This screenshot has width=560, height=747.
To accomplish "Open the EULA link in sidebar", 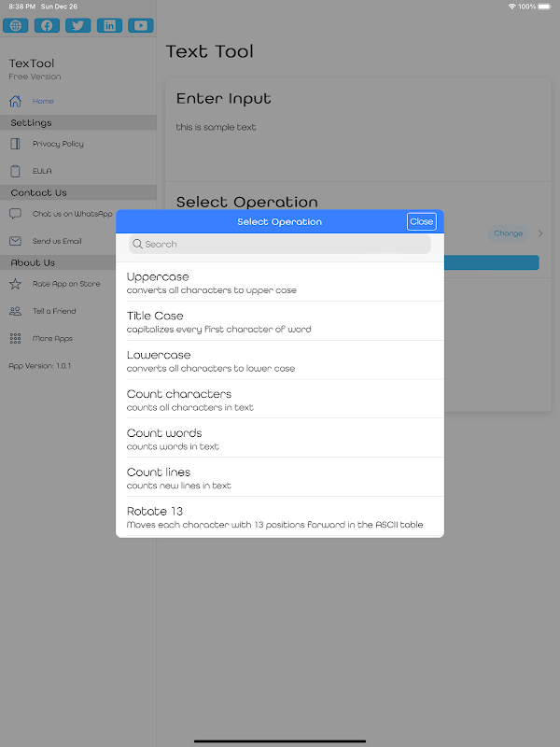I will point(42,171).
